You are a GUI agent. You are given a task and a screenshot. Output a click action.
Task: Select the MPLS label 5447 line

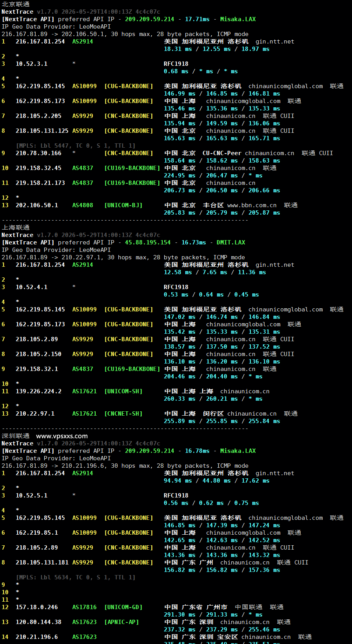click(x=76, y=146)
